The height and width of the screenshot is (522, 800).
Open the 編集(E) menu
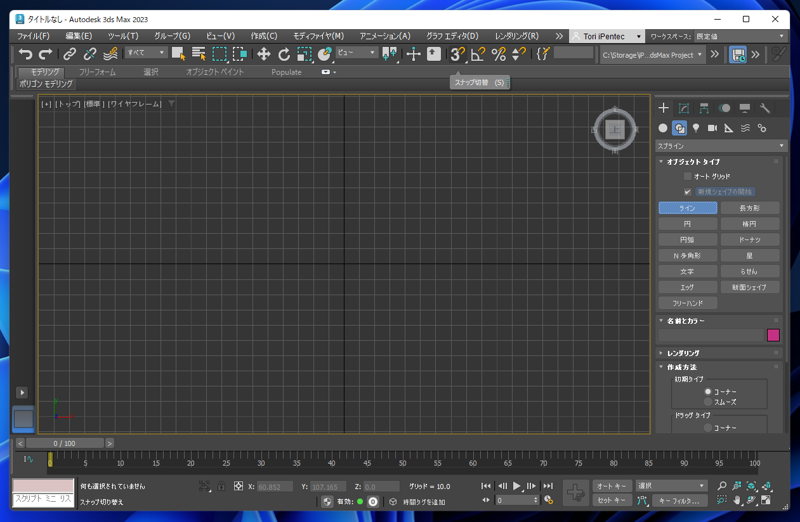[79, 36]
